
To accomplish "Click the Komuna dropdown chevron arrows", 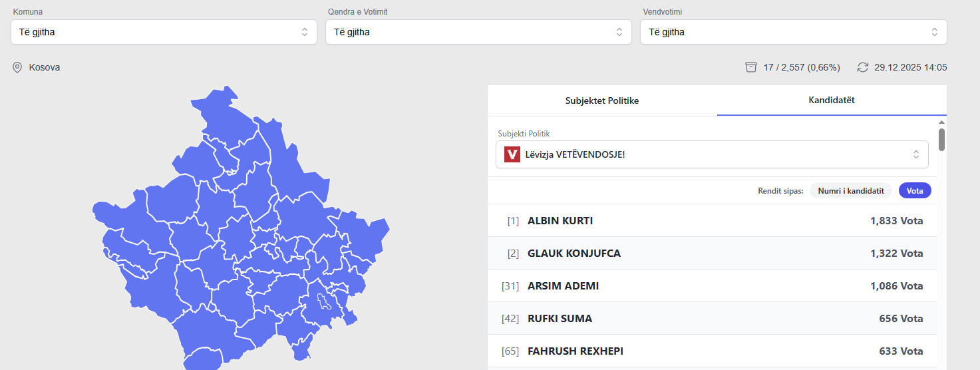I will pyautogui.click(x=305, y=32).
